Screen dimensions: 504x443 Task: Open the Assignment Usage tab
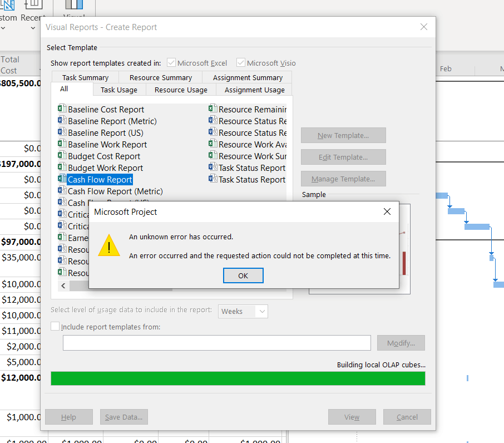[255, 90]
